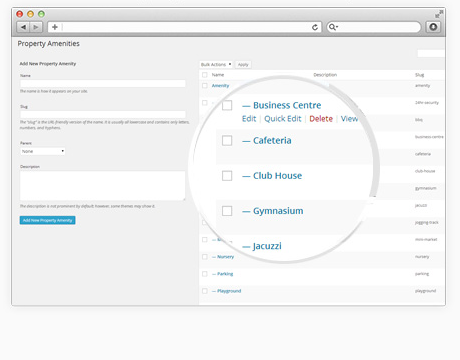Click the downloads button in toolbar

pyautogui.click(x=433, y=27)
